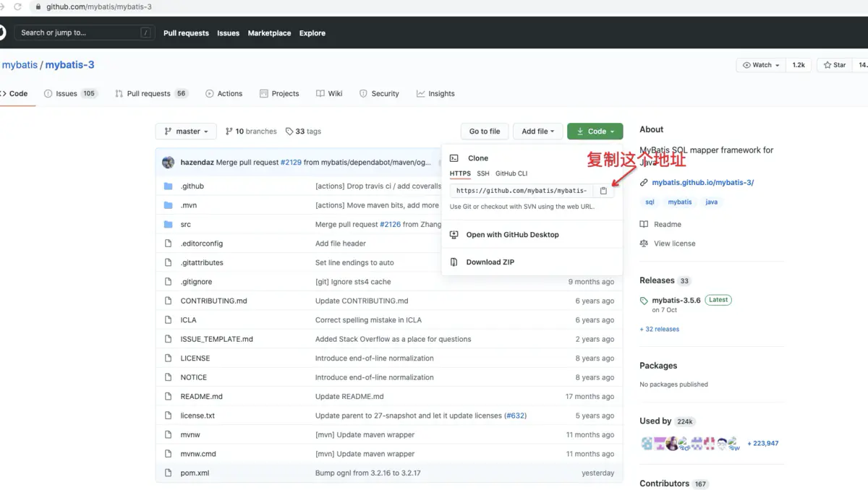Open the Security tab

click(379, 94)
